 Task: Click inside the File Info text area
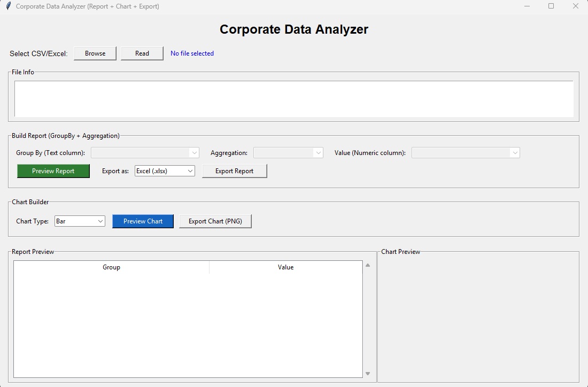coord(294,99)
